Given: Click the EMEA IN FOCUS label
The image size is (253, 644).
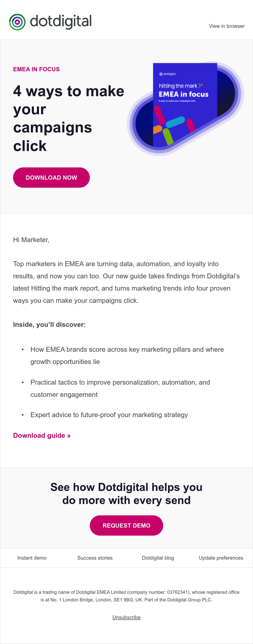Looking at the screenshot, I should (36, 69).
